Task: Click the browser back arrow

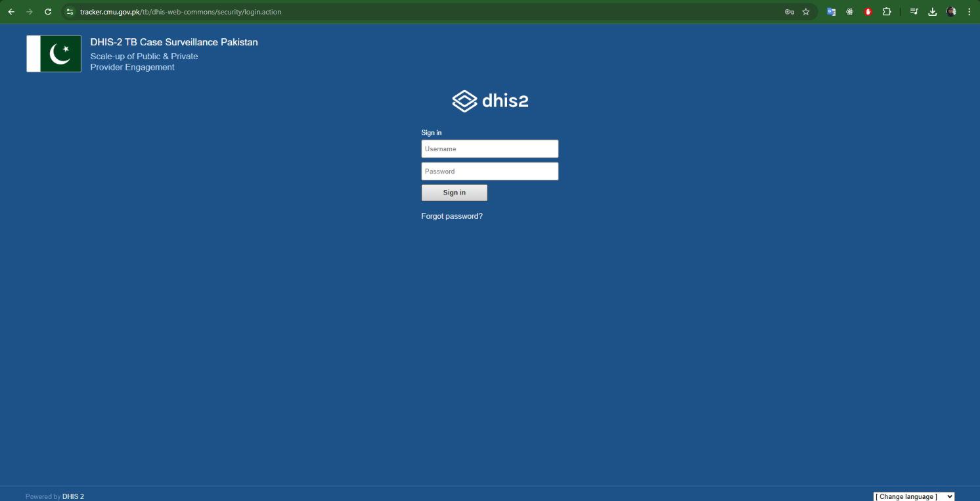Action: coord(11,12)
